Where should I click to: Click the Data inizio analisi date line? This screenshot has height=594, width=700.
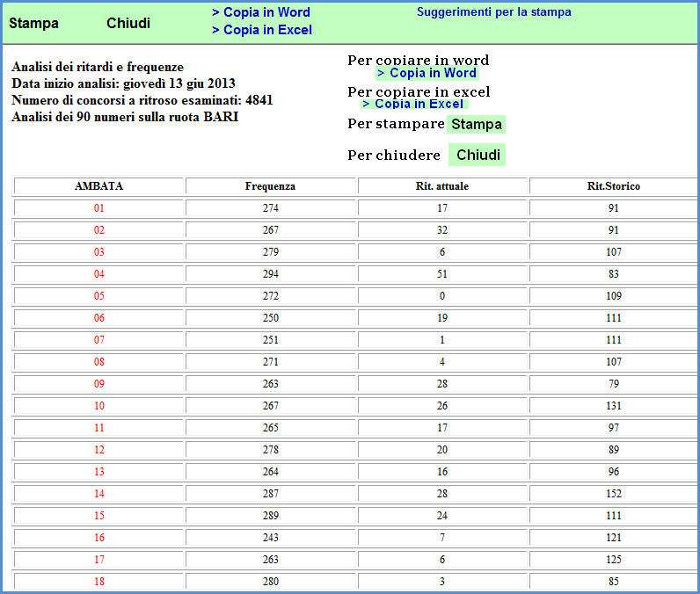(123, 83)
